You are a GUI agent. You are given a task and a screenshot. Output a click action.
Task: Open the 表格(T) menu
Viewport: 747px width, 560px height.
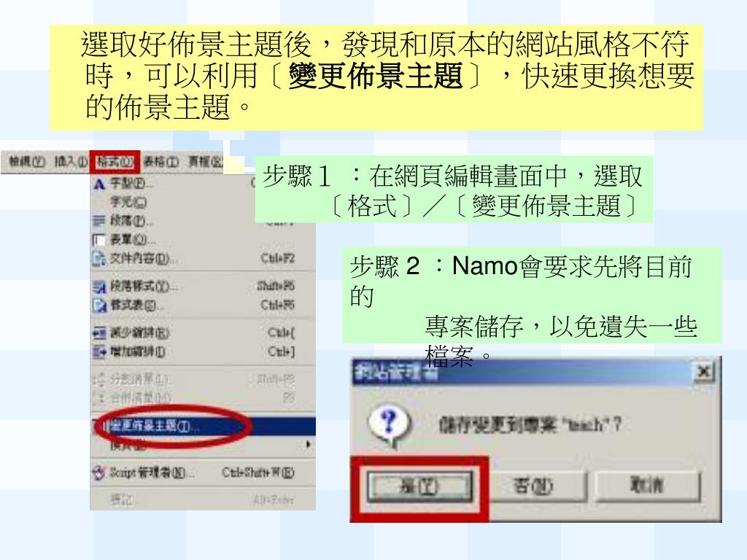(161, 162)
